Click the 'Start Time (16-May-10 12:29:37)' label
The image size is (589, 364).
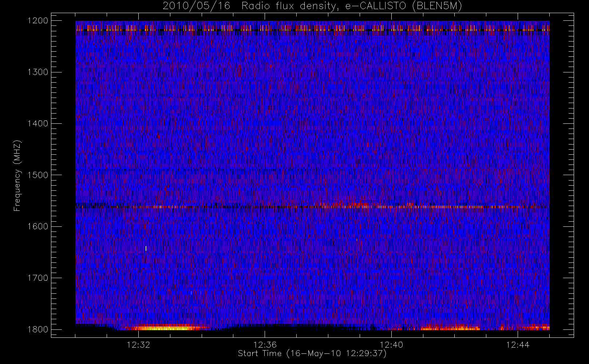[x=312, y=353]
